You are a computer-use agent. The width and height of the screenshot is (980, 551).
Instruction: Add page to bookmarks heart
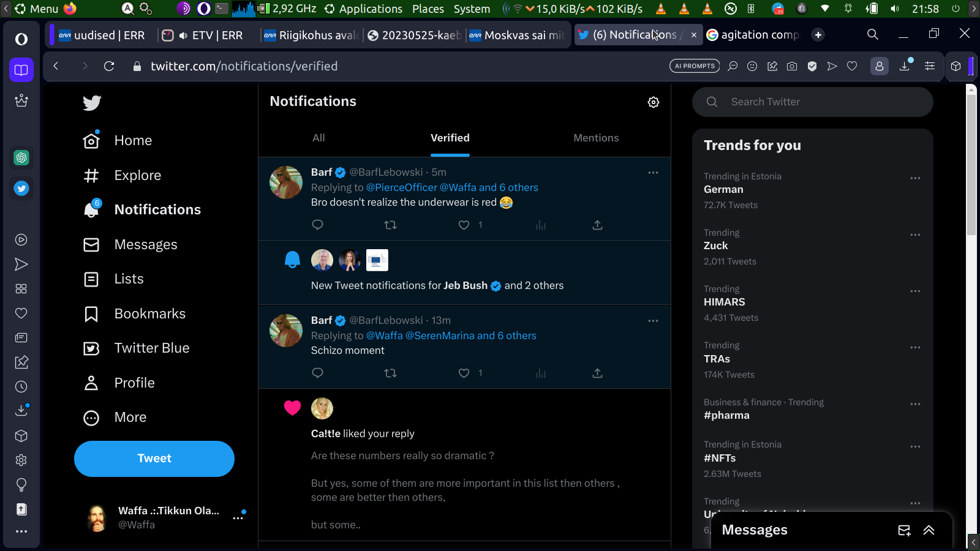tap(852, 66)
